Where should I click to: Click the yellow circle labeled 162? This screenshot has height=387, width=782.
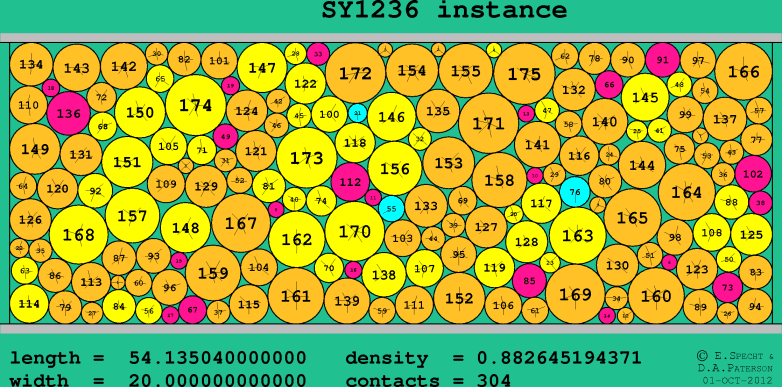click(x=297, y=239)
